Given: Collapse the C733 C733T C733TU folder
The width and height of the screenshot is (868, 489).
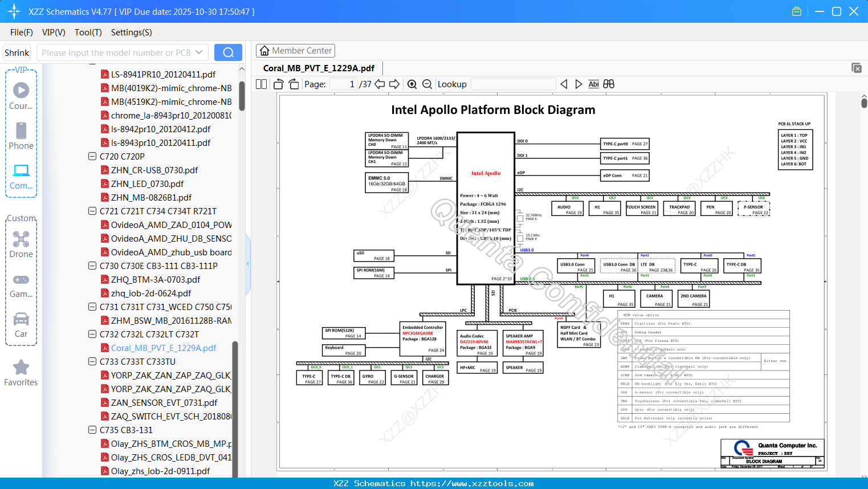Looking at the screenshot, I should coord(92,361).
